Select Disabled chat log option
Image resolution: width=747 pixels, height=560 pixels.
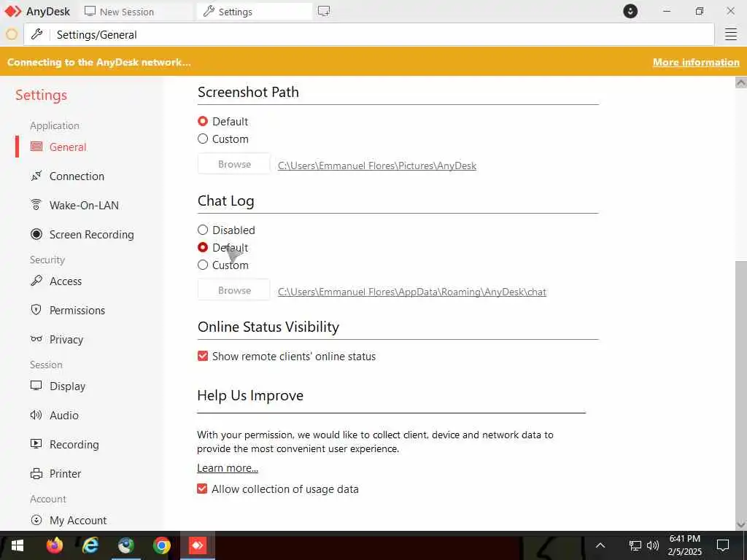(x=203, y=230)
